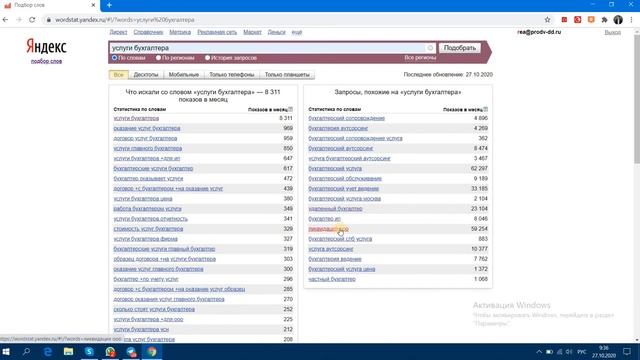Click the 'подбор слов' link under logo
This screenshot has height=360, width=640.
pyautogui.click(x=46, y=61)
